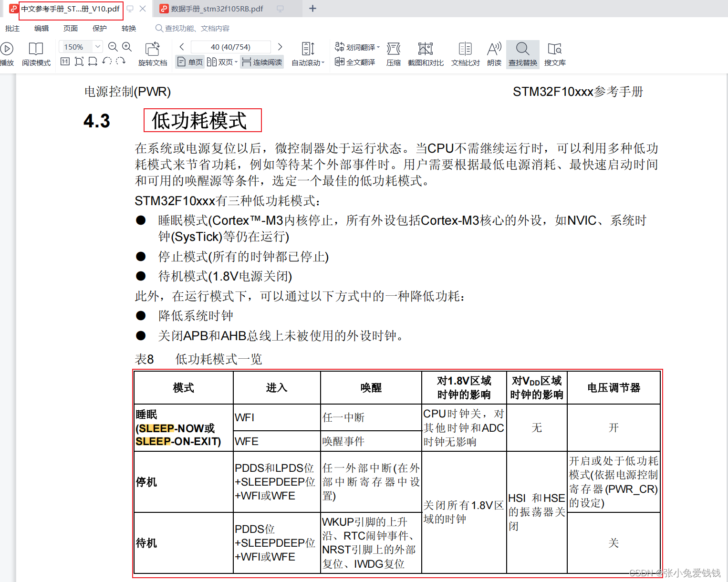Viewport: 728px width, 582px height.
Task: Click the bullet 待机模式(1.8V电源关闭)
Action: (x=225, y=276)
